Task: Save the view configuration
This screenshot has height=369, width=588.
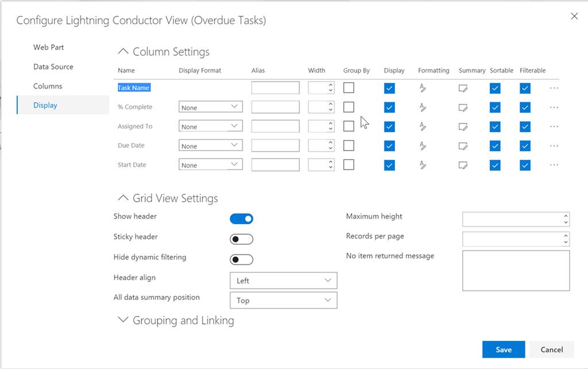Action: pyautogui.click(x=504, y=349)
